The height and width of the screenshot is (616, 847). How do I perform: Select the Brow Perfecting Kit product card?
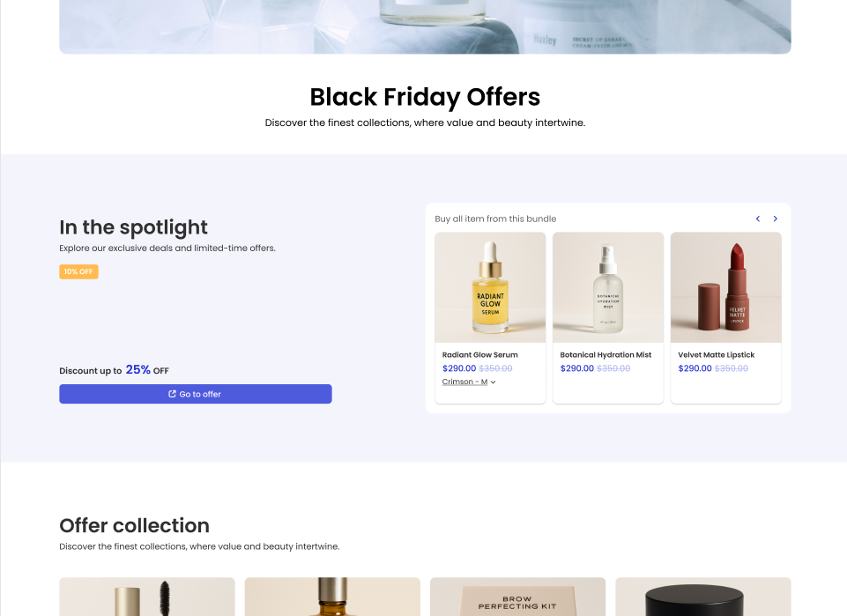pyautogui.click(x=517, y=597)
